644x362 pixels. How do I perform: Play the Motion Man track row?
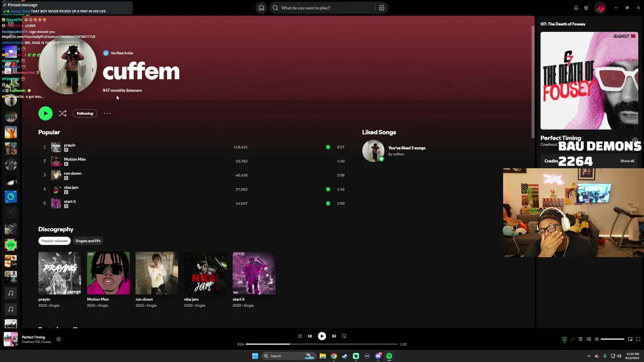pos(191,161)
